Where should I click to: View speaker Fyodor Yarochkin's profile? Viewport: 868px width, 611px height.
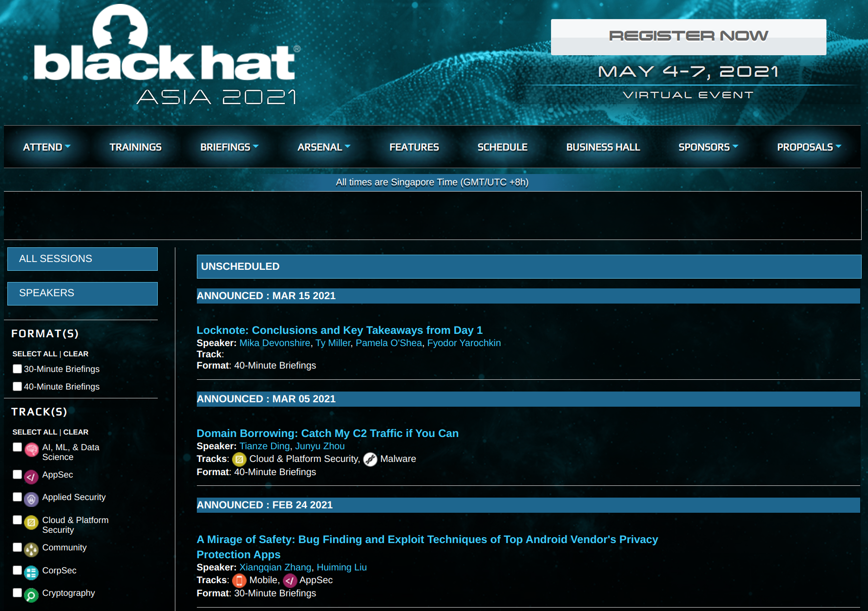tap(464, 343)
